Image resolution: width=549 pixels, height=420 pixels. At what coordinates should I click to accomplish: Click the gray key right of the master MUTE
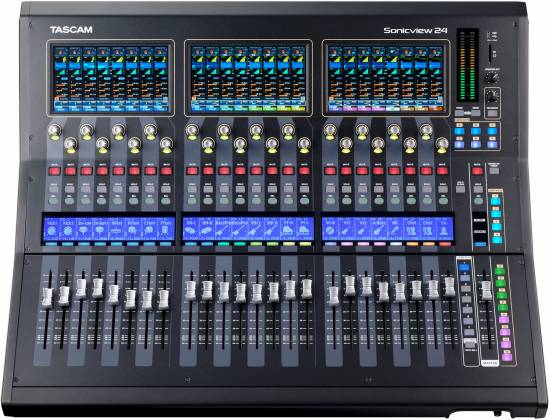click(494, 171)
